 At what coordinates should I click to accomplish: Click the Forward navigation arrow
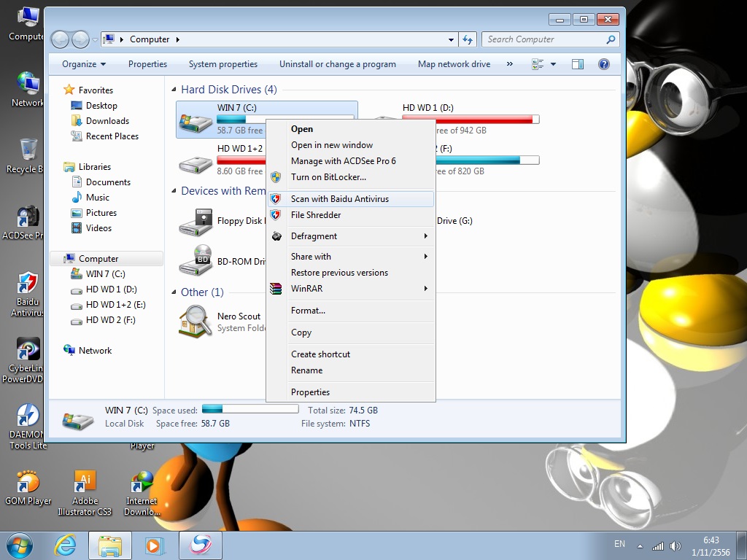click(80, 39)
